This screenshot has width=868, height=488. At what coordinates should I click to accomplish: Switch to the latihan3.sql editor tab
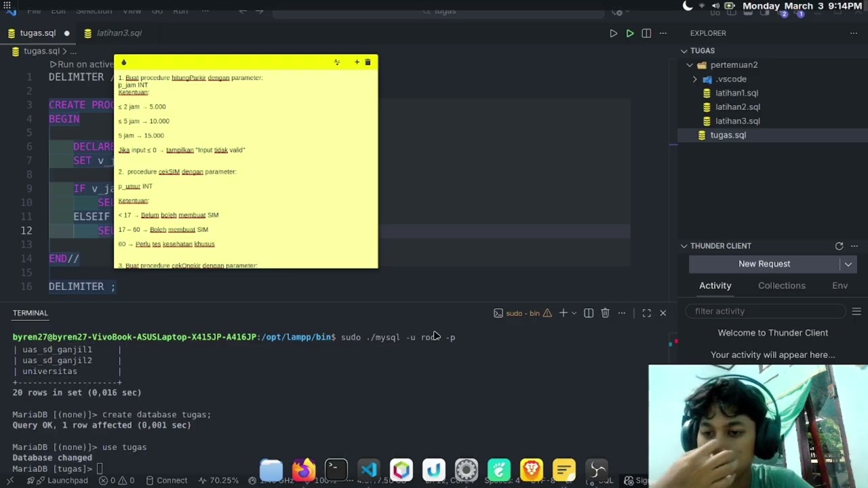[119, 33]
